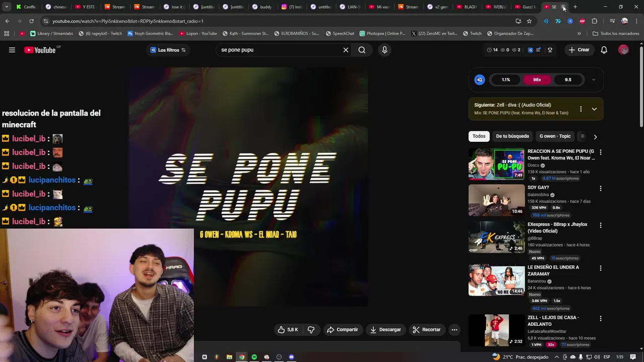Open options for 'Siguiente: Zell - diva' mix
This screenshot has width=644, height=362.
pyautogui.click(x=581, y=109)
